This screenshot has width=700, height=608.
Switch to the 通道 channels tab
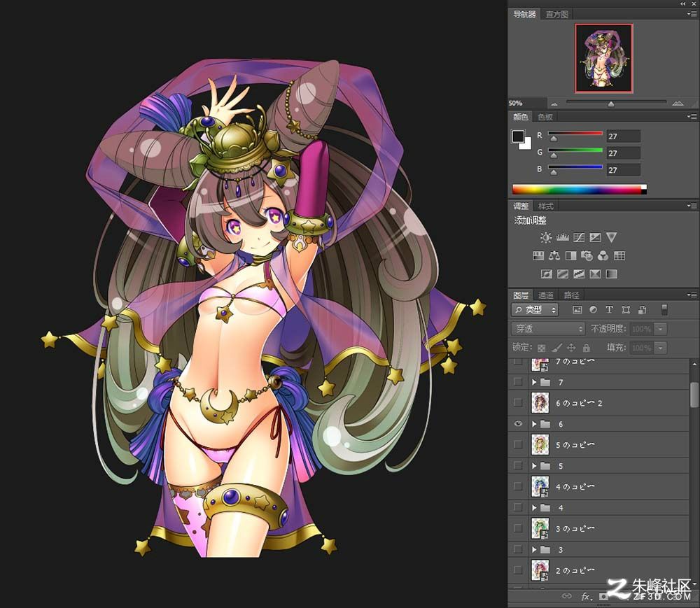(x=545, y=295)
